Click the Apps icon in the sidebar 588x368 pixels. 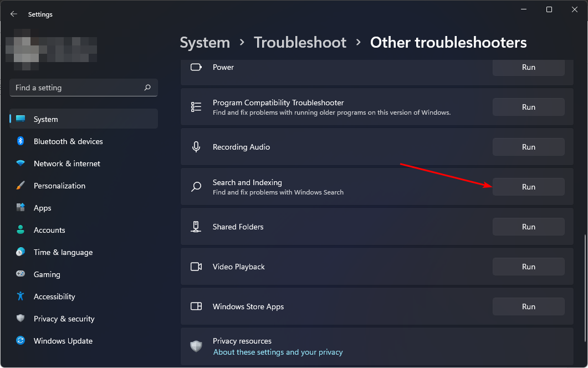(x=21, y=207)
